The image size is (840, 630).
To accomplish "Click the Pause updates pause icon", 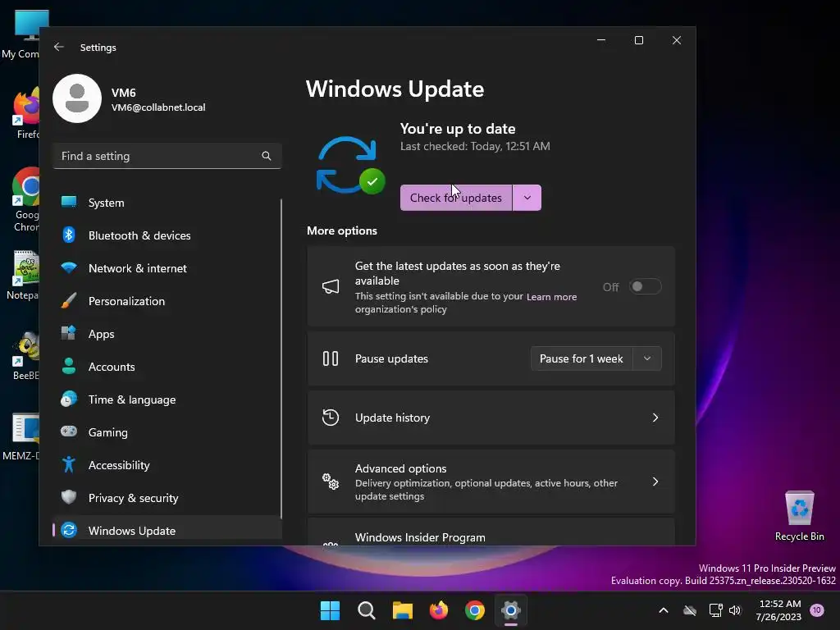I will coord(331,358).
